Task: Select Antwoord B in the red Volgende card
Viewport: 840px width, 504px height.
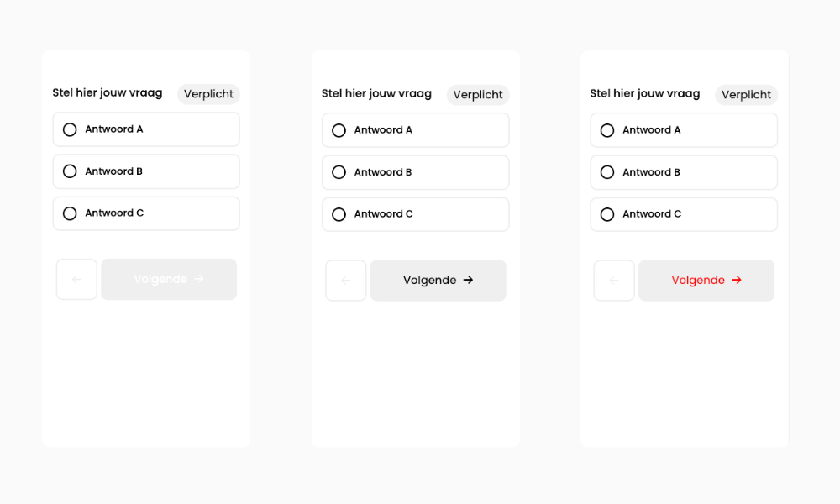Action: 607,172
